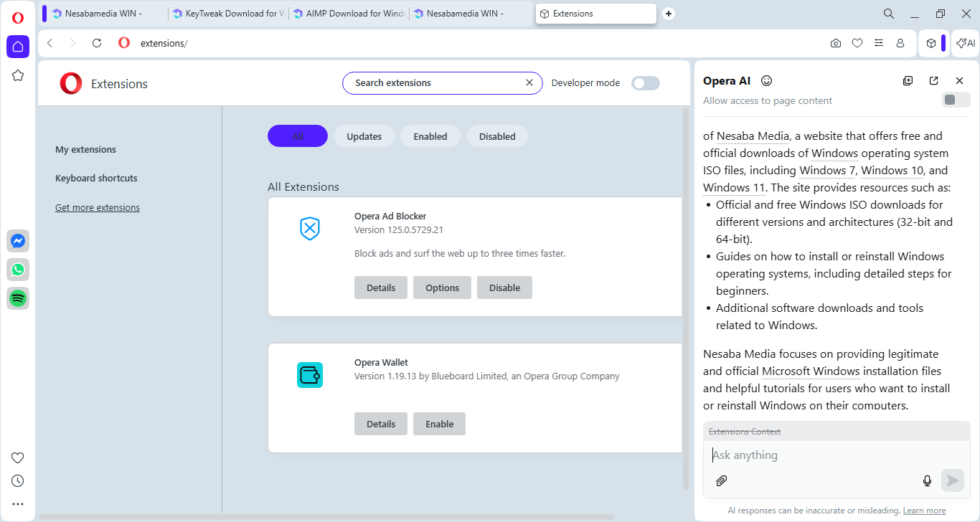Select the Updates filter tab
The image size is (980, 522).
point(364,136)
